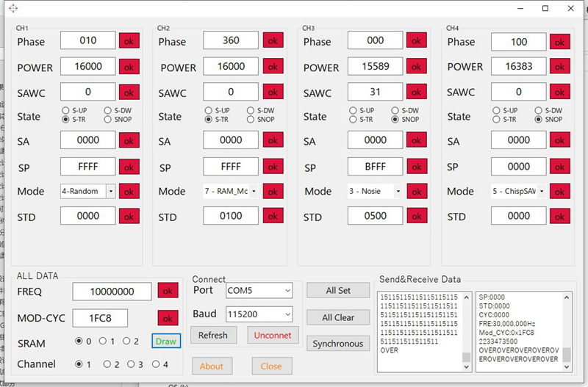The height and width of the screenshot is (387, 588).
Task: Confirm CH2 POWER with its ok button
Action: click(x=273, y=67)
